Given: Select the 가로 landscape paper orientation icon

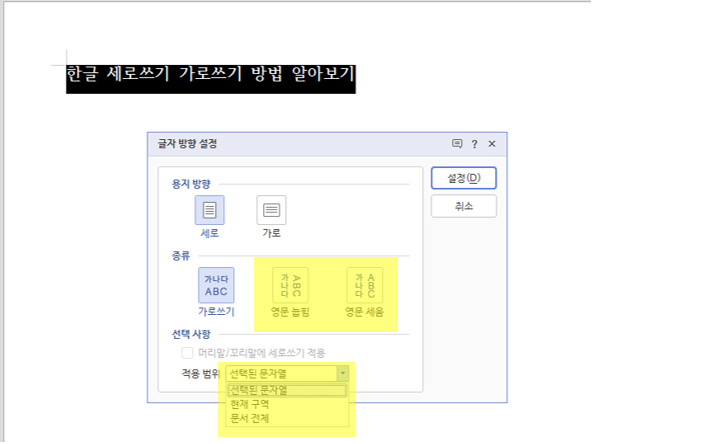Looking at the screenshot, I should click(x=271, y=210).
